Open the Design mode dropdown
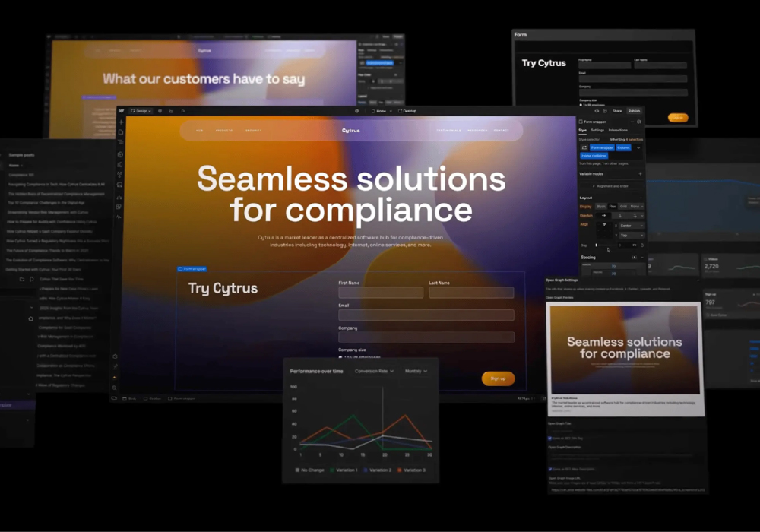The height and width of the screenshot is (532, 760). [141, 111]
